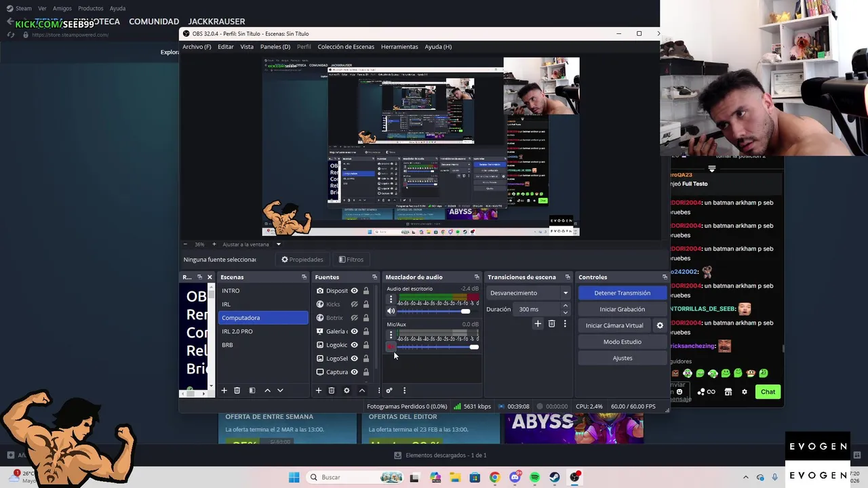Open Audio del escritorio options dots
The width and height of the screenshot is (868, 488).
pos(391,298)
